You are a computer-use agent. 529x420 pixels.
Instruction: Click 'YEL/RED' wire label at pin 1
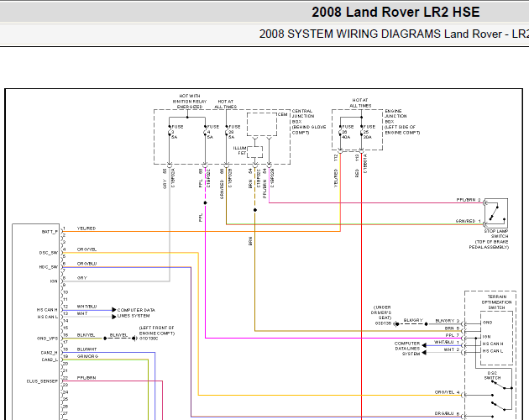coord(86,228)
